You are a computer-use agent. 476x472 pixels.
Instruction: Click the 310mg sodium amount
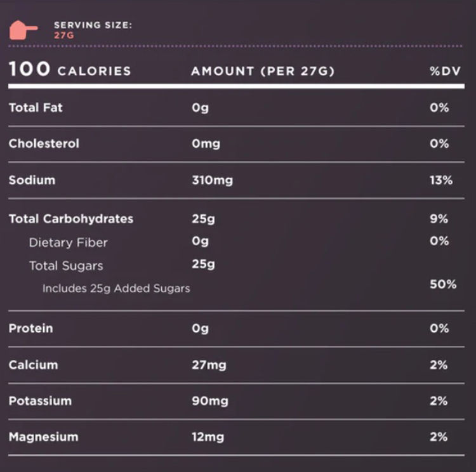coord(212,181)
